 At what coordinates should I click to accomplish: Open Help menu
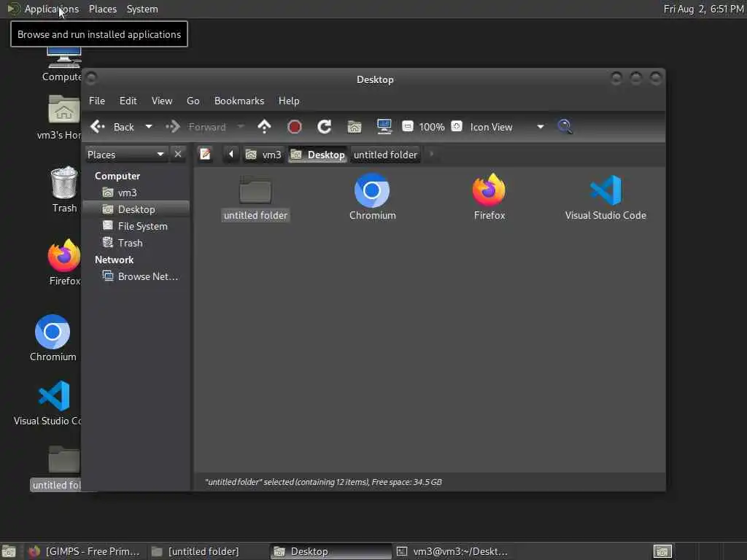(289, 101)
